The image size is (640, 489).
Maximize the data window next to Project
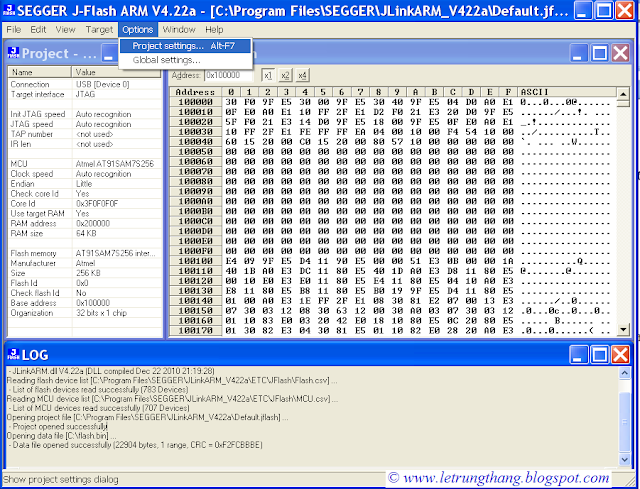point(600,53)
